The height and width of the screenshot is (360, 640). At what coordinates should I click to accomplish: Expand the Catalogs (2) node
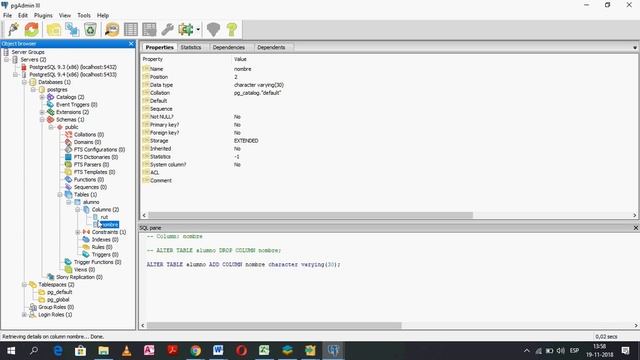click(x=42, y=97)
